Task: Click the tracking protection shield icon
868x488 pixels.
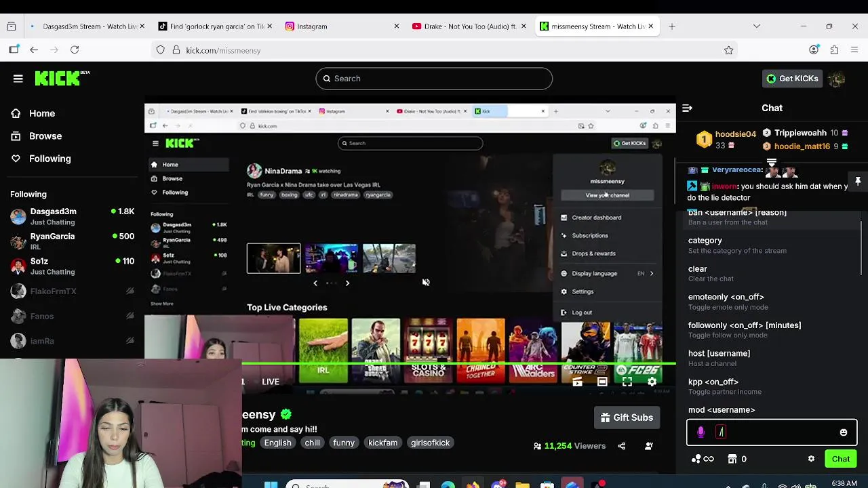Action: [160, 50]
